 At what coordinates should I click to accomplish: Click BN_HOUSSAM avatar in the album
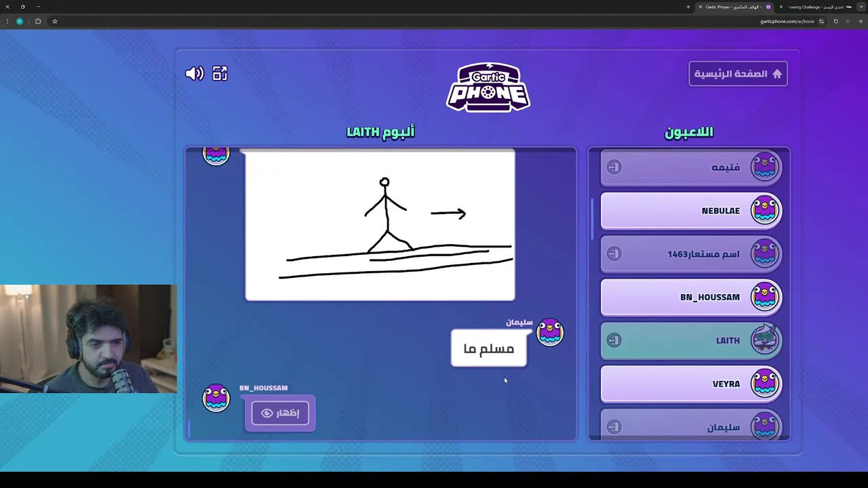pos(216,398)
